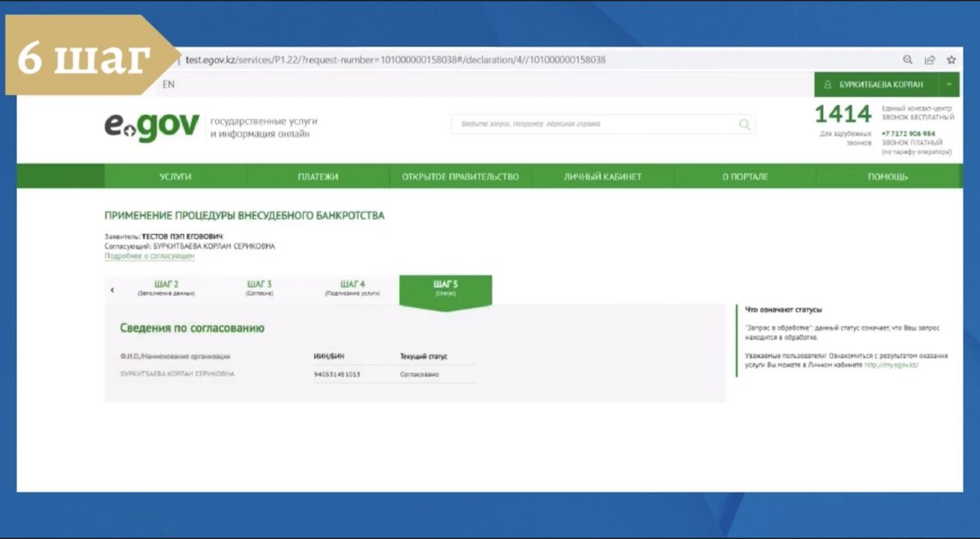
Task: Click the ИИН value 940531451013
Action: pyautogui.click(x=337, y=374)
